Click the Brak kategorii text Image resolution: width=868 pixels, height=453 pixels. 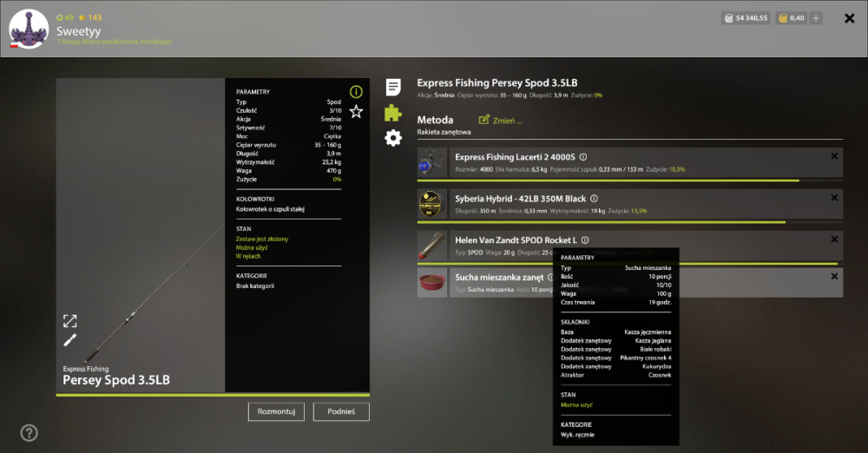pyautogui.click(x=255, y=286)
